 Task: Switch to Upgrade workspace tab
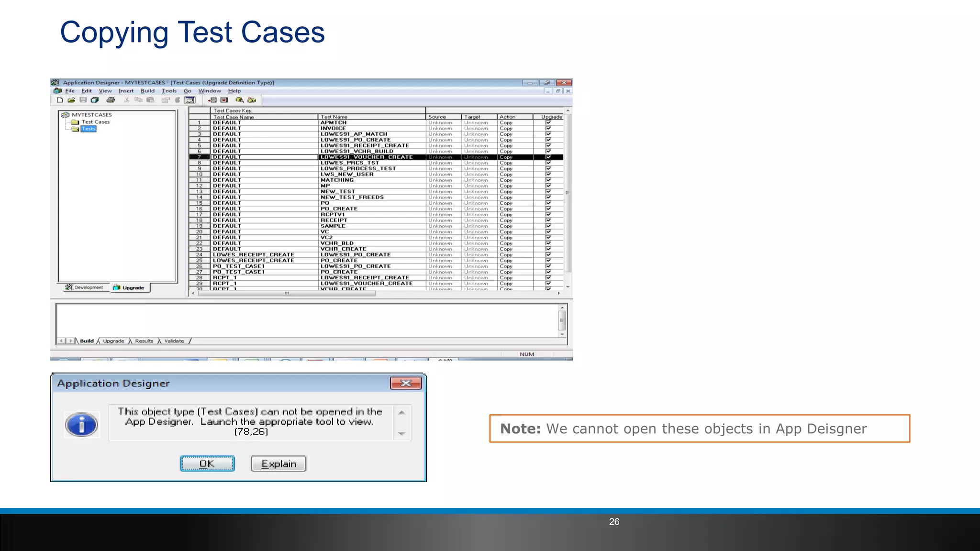pos(129,287)
